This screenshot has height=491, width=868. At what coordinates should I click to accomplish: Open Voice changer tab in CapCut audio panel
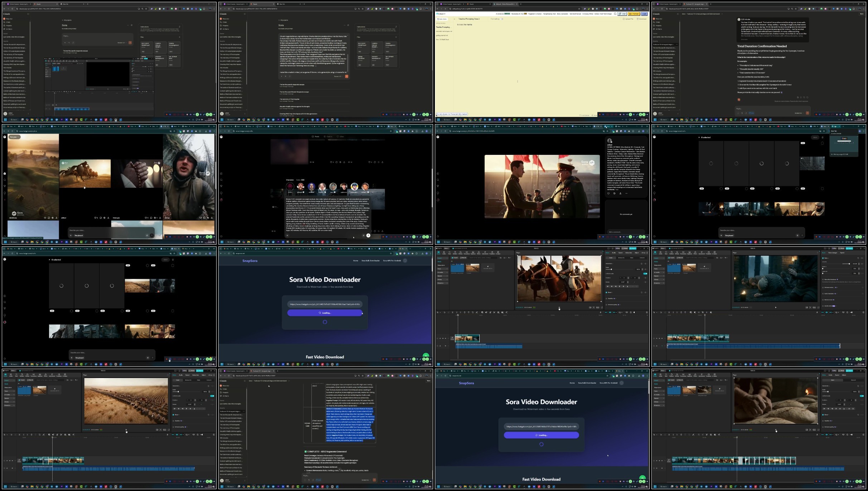[833, 253]
